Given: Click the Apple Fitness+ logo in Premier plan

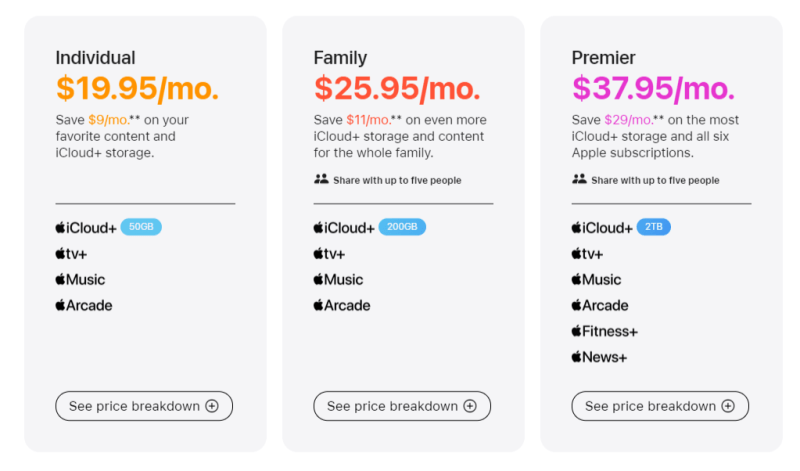Looking at the screenshot, I should pos(604,332).
